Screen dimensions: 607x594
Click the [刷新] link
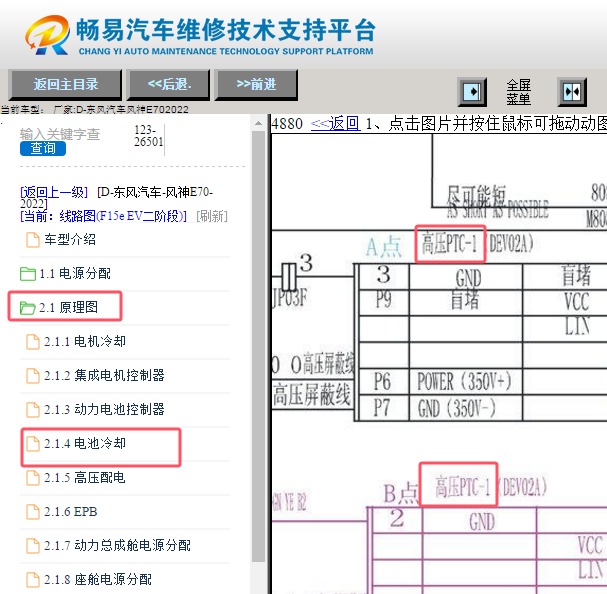pyautogui.click(x=212, y=216)
